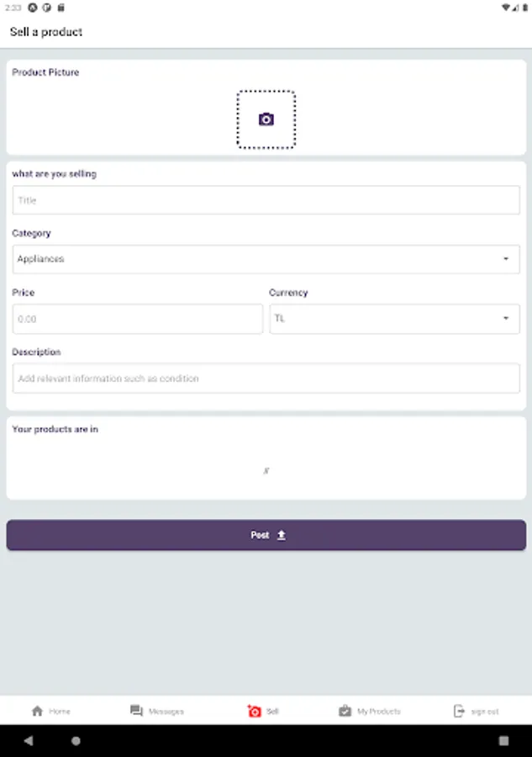This screenshot has height=757, width=532.
Task: Click the upload arrow icon on Post button
Action: click(x=282, y=535)
